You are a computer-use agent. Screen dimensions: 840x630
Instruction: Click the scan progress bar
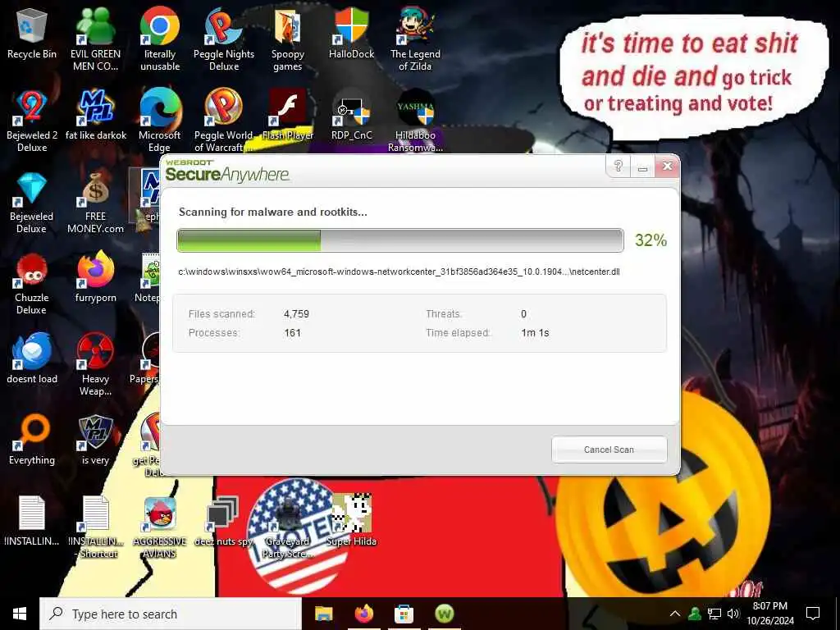point(400,240)
